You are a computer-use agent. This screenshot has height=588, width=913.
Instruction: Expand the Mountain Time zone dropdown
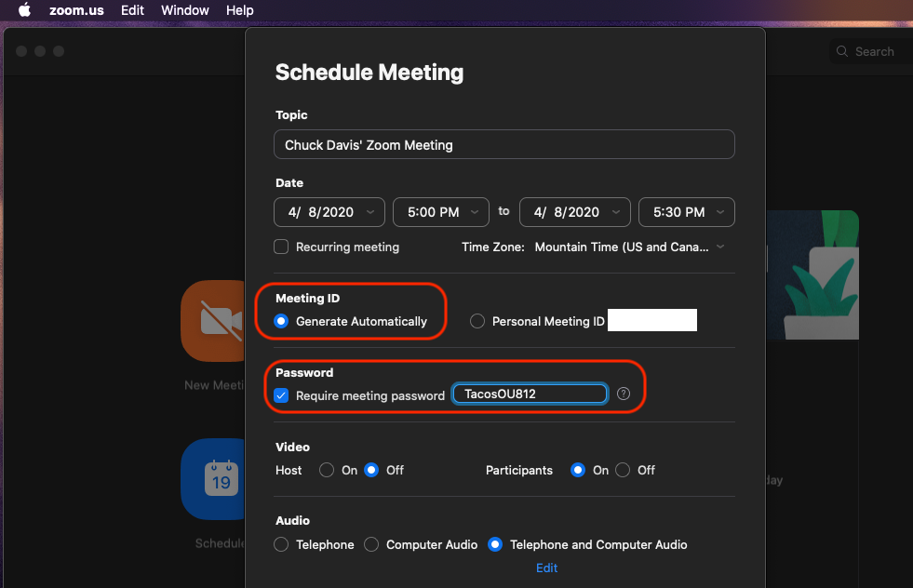click(629, 247)
